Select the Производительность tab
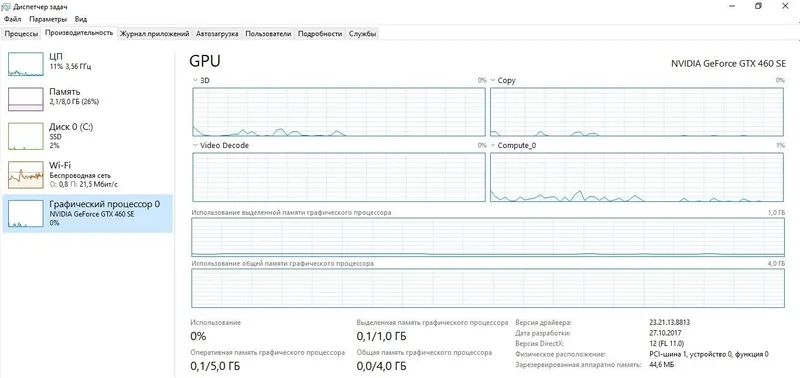This screenshot has width=800, height=378. (79, 33)
